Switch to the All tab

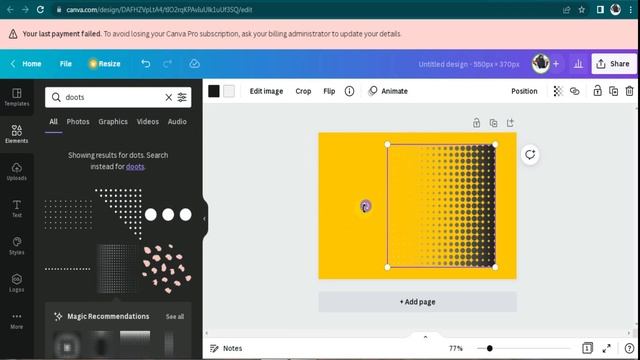pos(53,122)
